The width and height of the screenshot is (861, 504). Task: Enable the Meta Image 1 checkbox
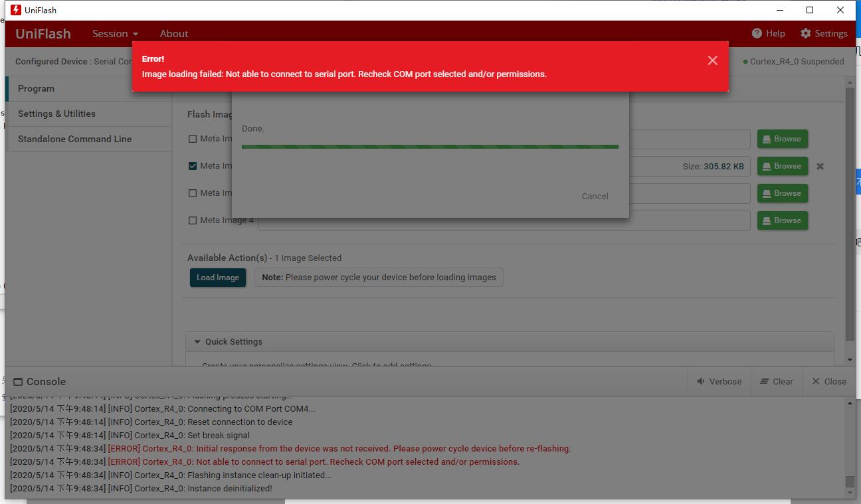[x=193, y=139]
